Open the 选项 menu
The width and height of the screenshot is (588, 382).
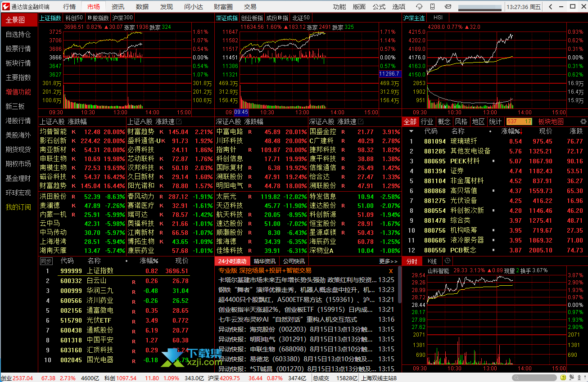(399, 7)
